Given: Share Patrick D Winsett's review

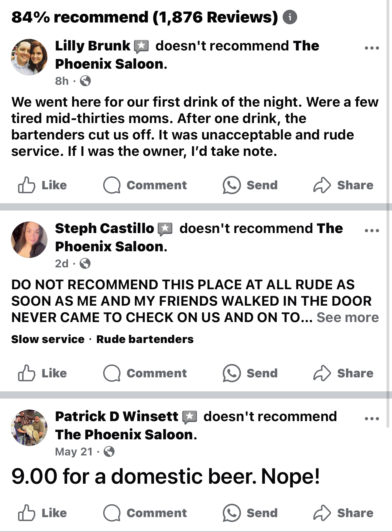Looking at the screenshot, I should coord(343,513).
